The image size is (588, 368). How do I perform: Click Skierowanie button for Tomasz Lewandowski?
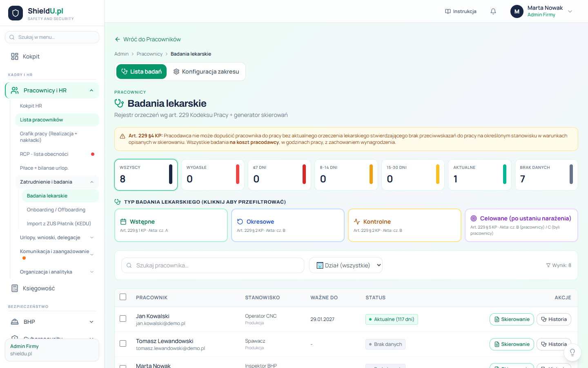tap(512, 344)
